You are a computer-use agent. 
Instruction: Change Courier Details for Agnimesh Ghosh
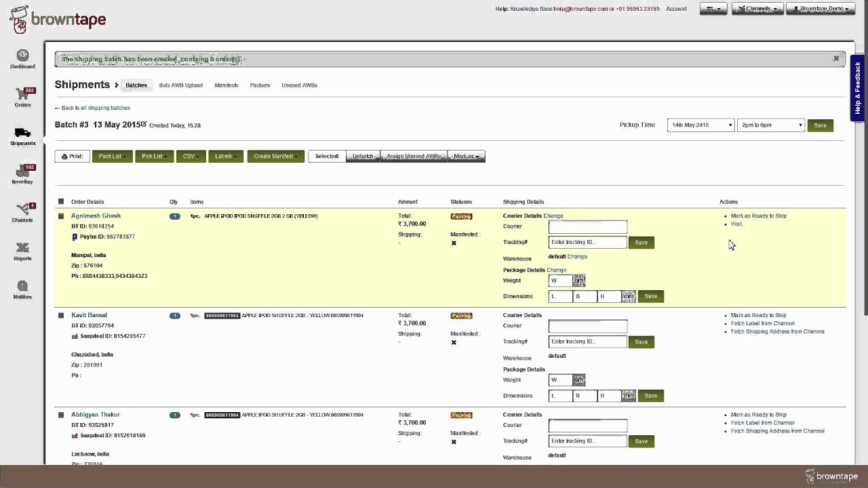tap(553, 216)
